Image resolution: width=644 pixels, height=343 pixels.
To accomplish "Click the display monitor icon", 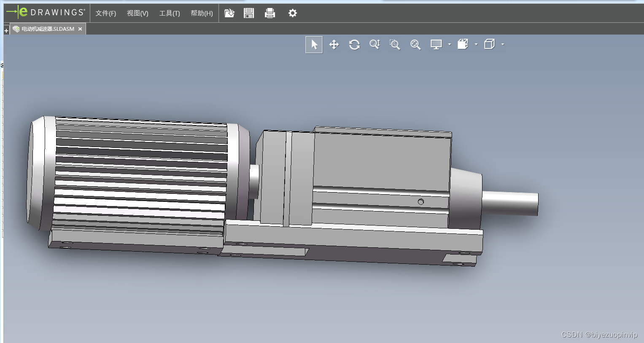I will tap(436, 44).
